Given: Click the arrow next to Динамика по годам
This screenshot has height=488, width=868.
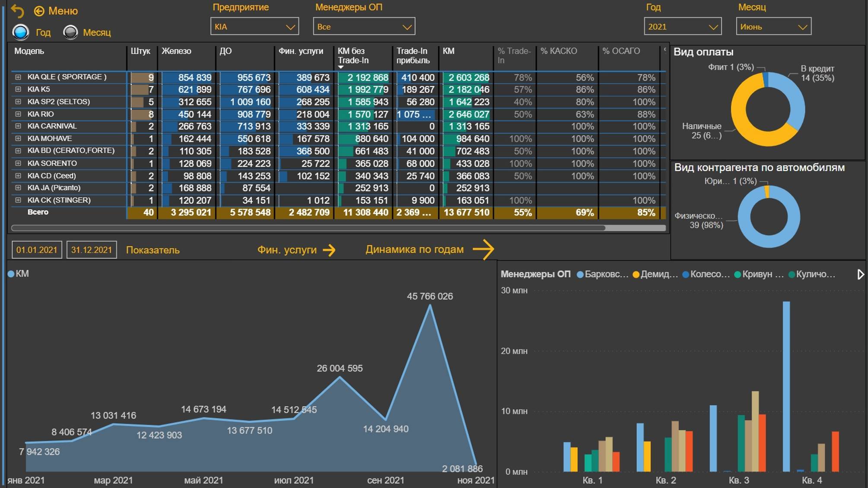Looking at the screenshot, I should pyautogui.click(x=483, y=250).
